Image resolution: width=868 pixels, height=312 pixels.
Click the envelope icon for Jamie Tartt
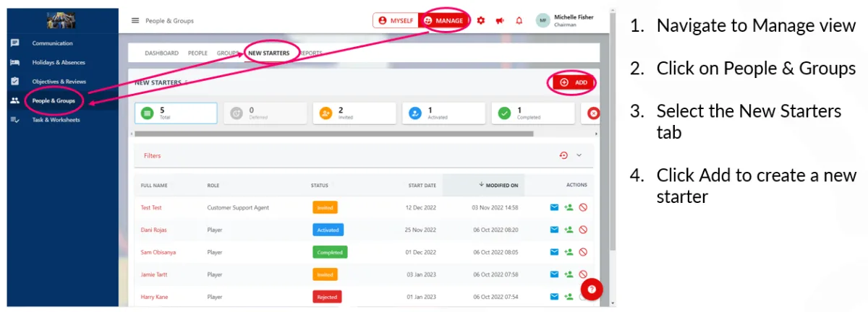point(555,274)
